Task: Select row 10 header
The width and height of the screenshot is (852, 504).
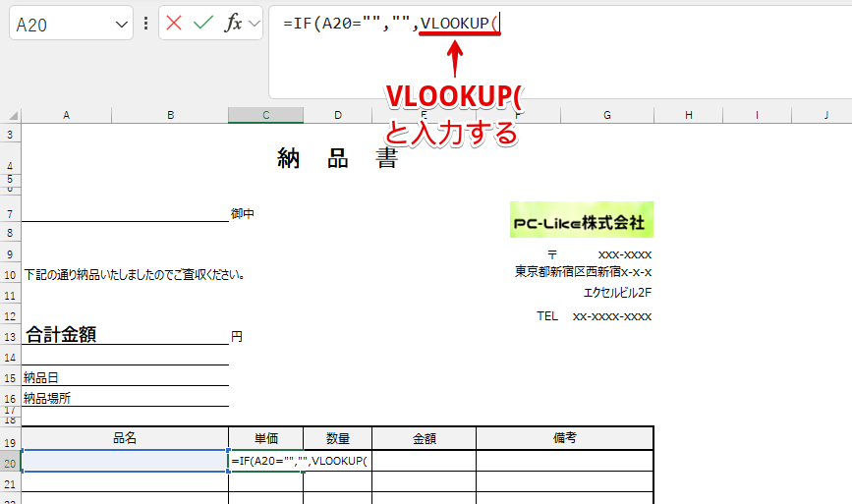Action: click(11, 275)
